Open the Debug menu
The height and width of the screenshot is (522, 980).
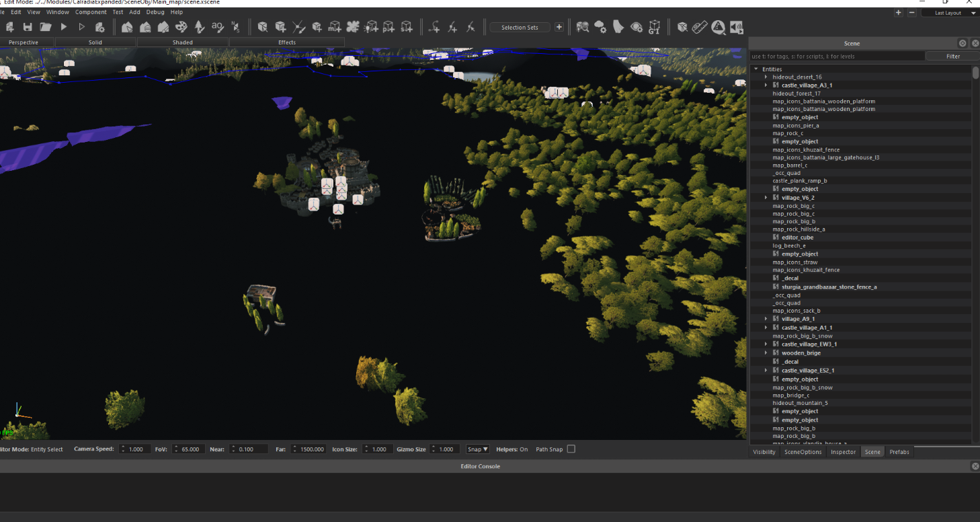click(155, 12)
